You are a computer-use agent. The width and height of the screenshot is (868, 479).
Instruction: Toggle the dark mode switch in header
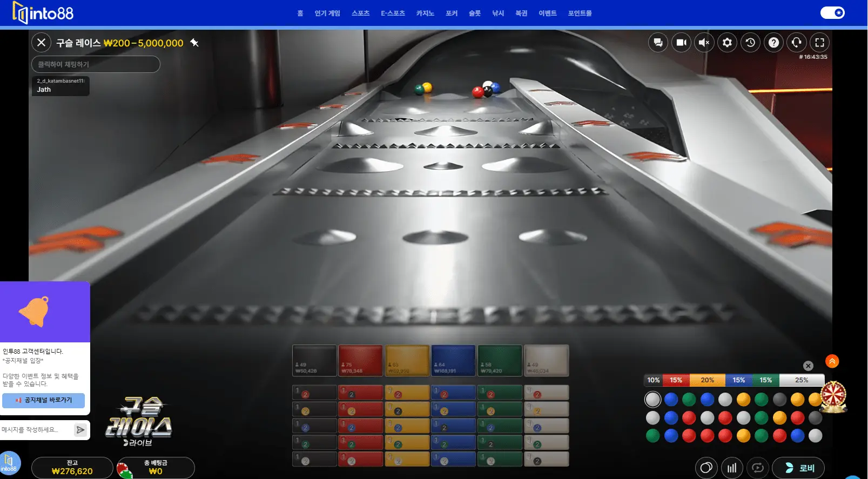pyautogui.click(x=832, y=13)
